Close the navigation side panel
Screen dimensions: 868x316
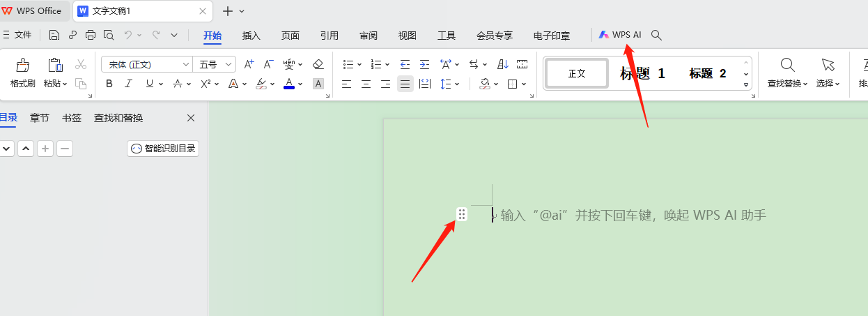191,118
